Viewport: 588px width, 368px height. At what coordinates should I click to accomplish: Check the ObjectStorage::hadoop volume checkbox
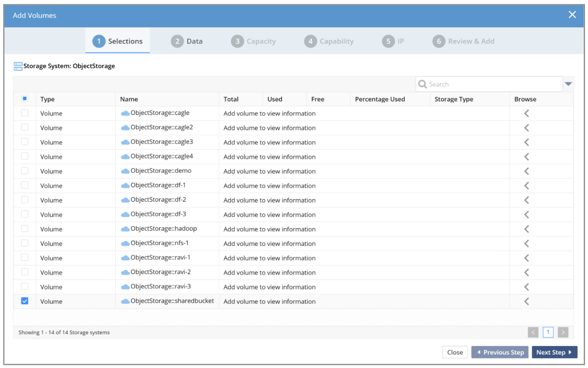point(25,229)
